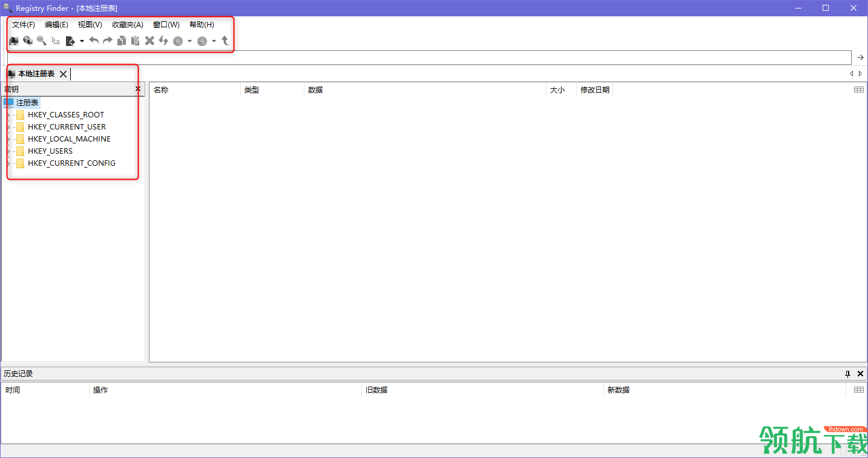Select HKEY_USERS key
This screenshot has width=868, height=458.
50,151
